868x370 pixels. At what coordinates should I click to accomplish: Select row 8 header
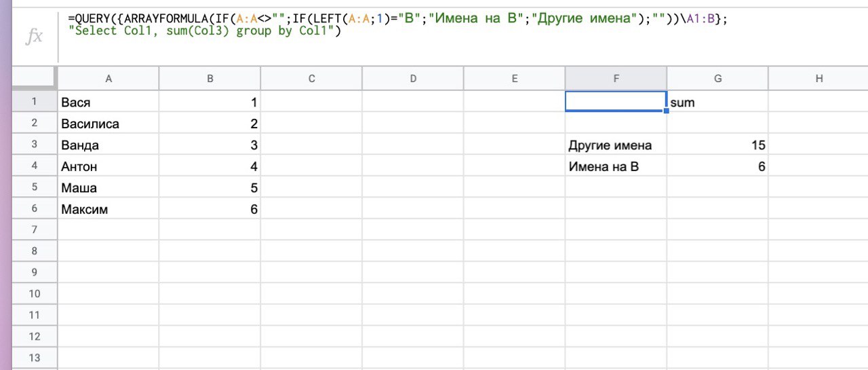pos(35,251)
